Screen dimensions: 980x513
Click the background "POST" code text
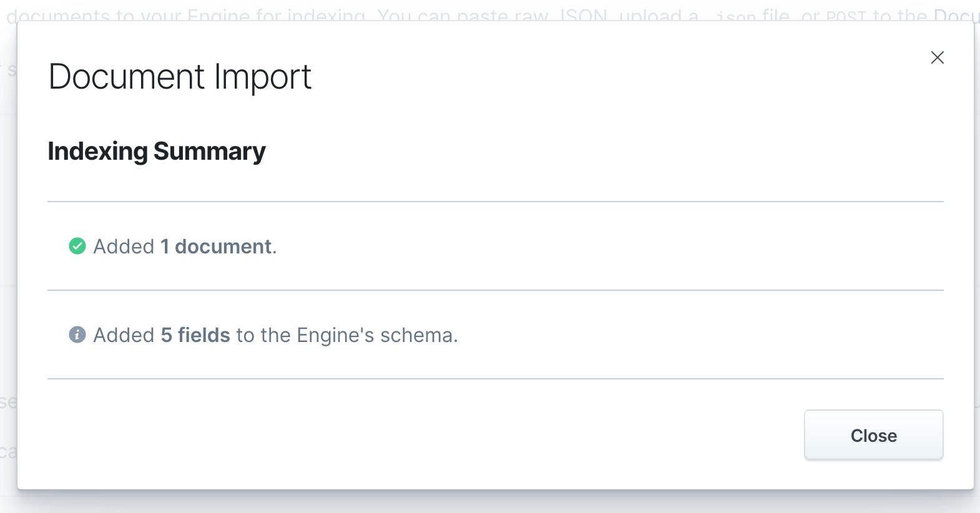[847, 16]
